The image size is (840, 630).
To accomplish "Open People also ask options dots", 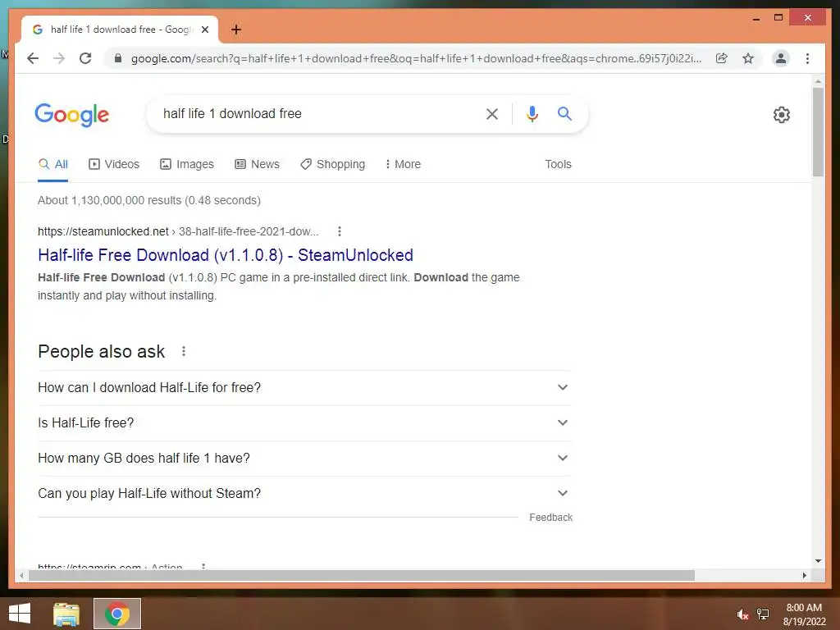I will tap(184, 351).
